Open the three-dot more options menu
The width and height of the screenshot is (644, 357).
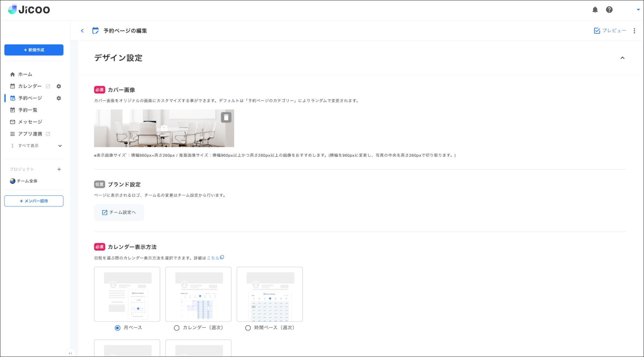634,31
